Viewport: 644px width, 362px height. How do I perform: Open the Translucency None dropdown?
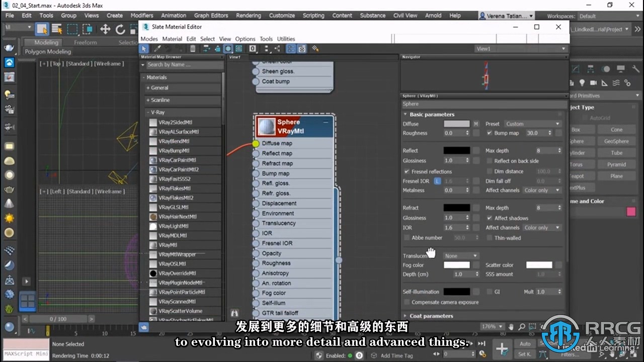click(x=460, y=256)
